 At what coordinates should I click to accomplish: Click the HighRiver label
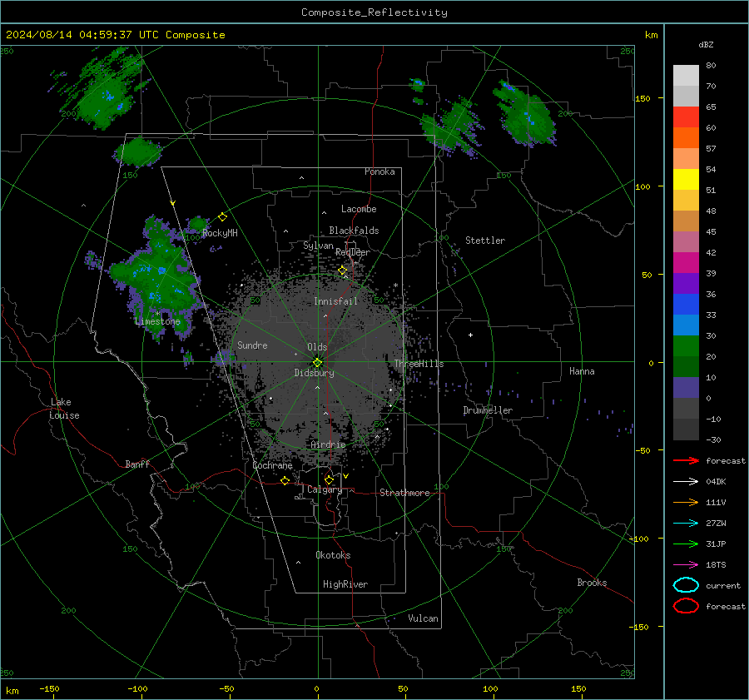(x=345, y=584)
